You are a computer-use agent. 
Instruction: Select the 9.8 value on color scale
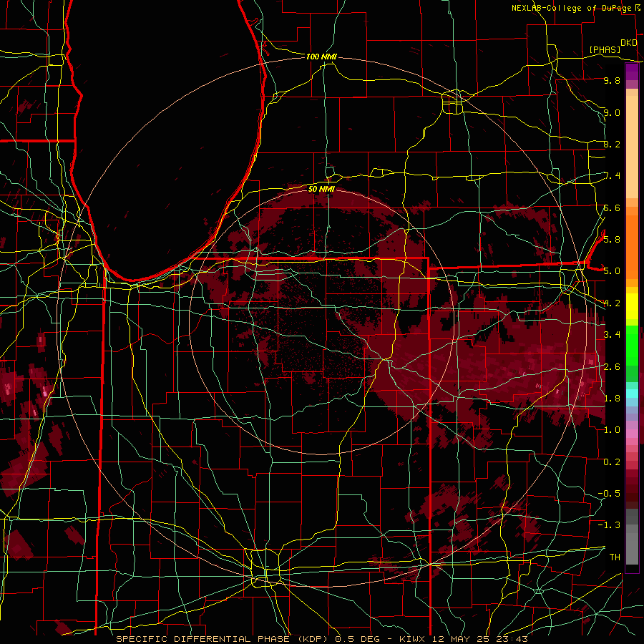click(x=612, y=80)
